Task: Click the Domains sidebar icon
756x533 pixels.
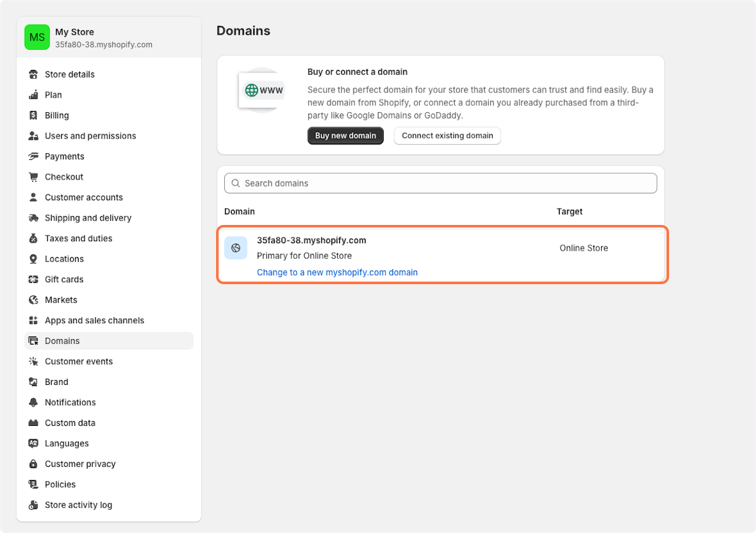Action: [33, 341]
